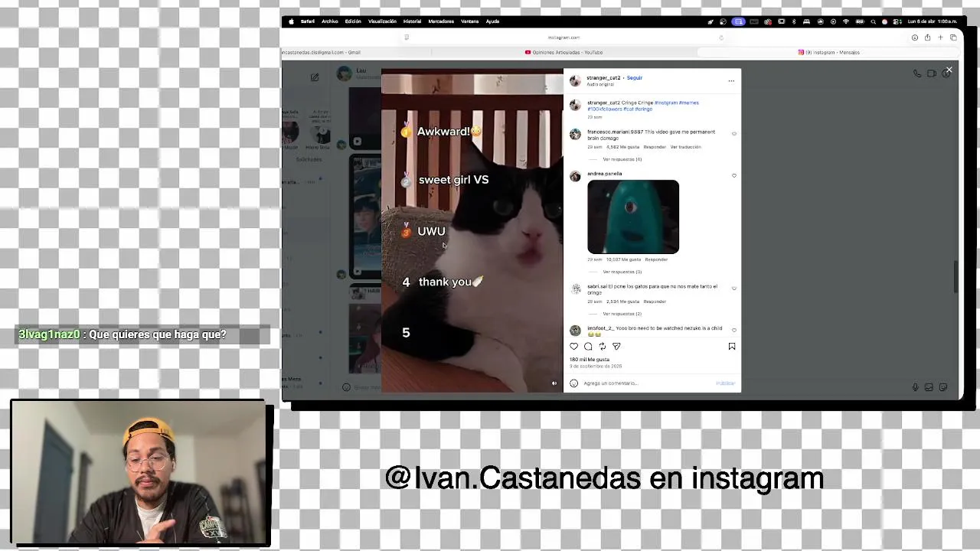Open the reader icon in address bar
The width and height of the screenshot is (980, 551).
point(407,37)
